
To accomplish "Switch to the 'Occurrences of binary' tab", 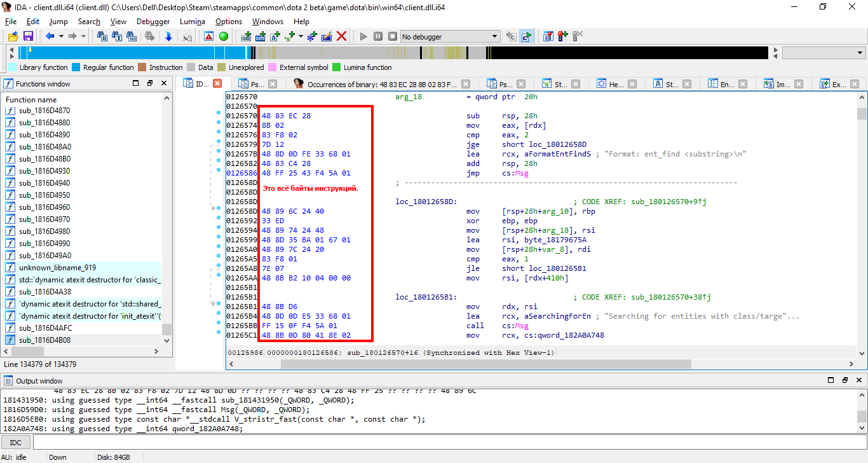I will (x=383, y=84).
